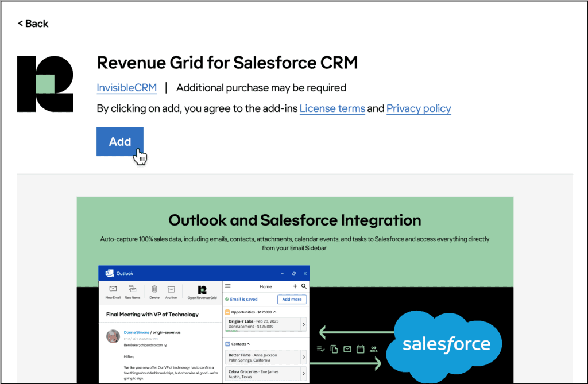This screenshot has height=384, width=588.
Task: Click the plus icon in sidebar header
Action: coord(295,286)
